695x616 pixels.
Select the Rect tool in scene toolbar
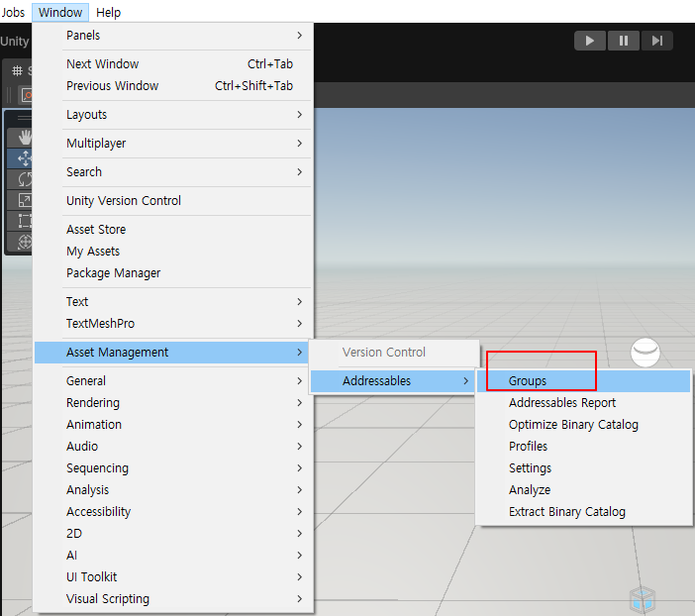pyautogui.click(x=22, y=221)
